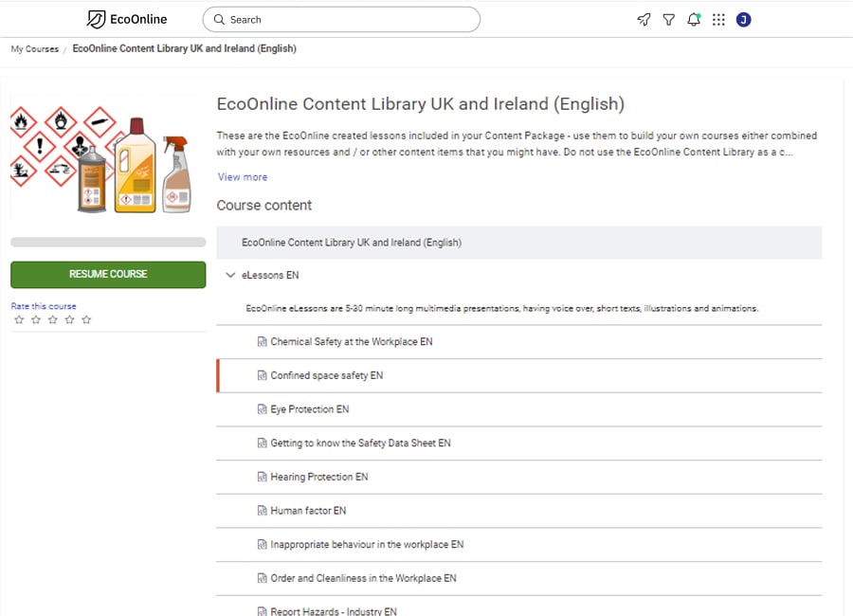Click the eLessons description text

pos(501,309)
